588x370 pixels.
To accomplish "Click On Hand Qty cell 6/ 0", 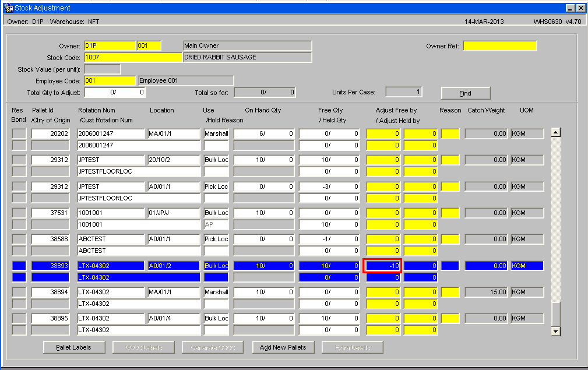I will 263,133.
